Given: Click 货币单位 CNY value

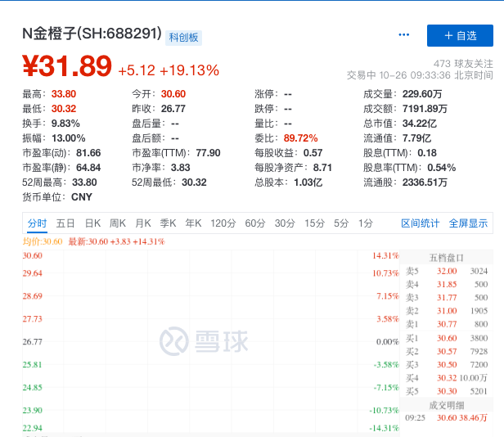Looking at the screenshot, I should click(82, 197).
